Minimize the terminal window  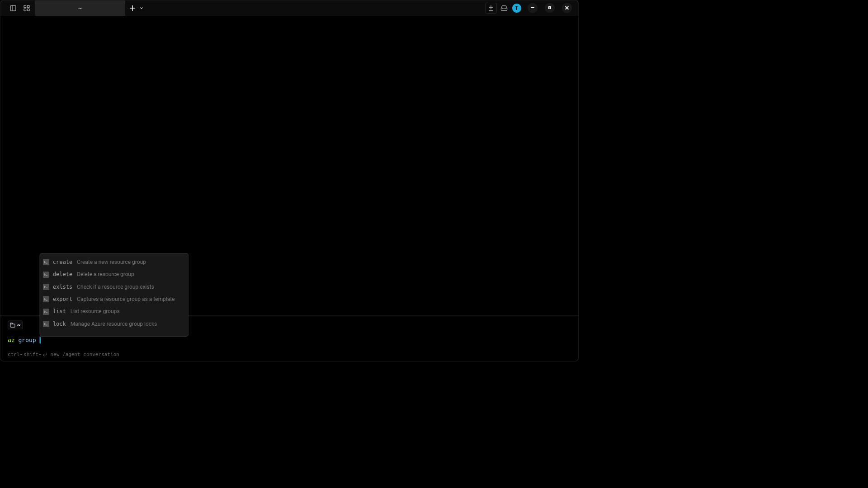point(533,8)
